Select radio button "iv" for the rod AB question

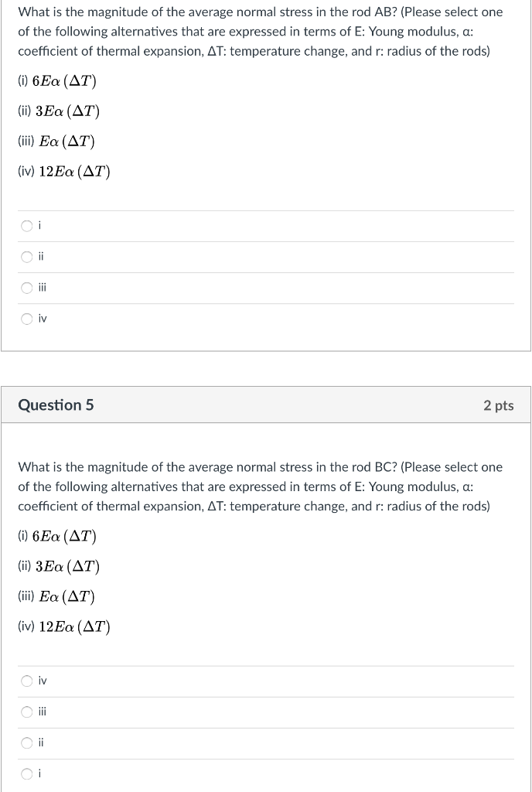point(27,319)
